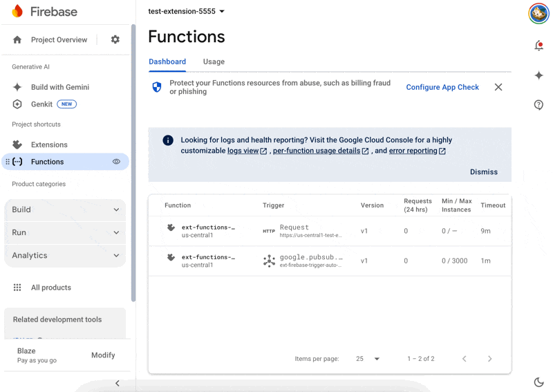
Task: Click the Build with Gemini sparkle icon
Action: pos(17,87)
